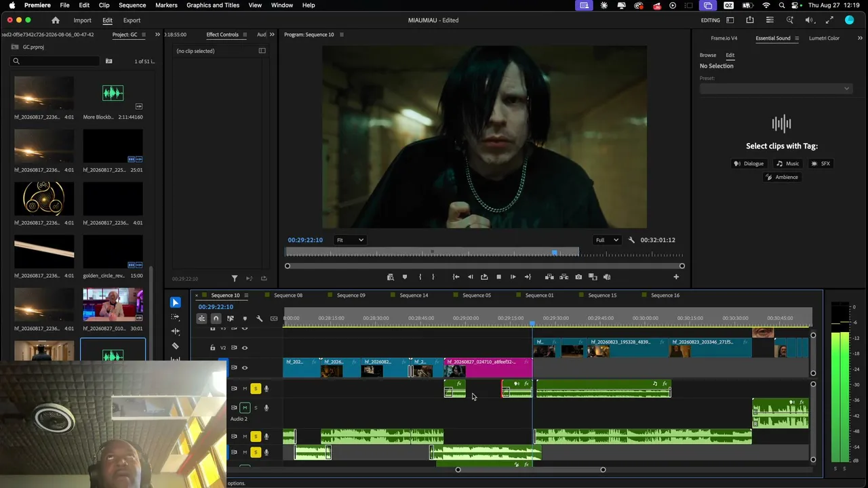Step forward one frame
The width and height of the screenshot is (868, 488).
pyautogui.click(x=513, y=277)
